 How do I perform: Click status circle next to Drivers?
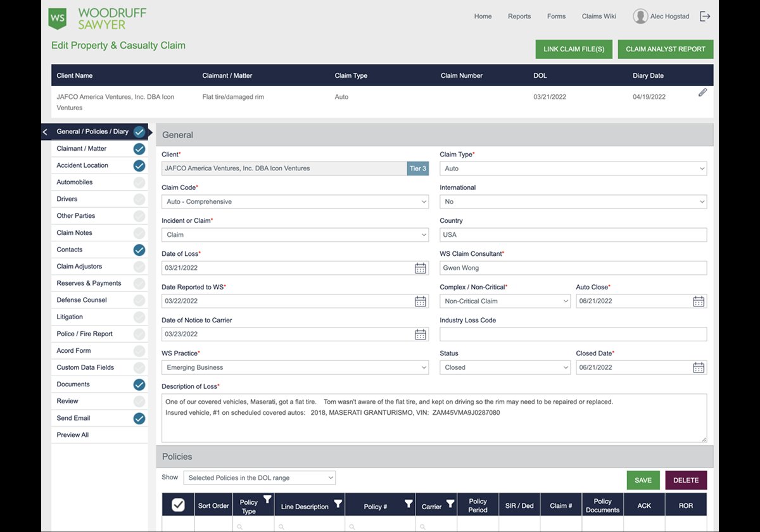(x=139, y=199)
